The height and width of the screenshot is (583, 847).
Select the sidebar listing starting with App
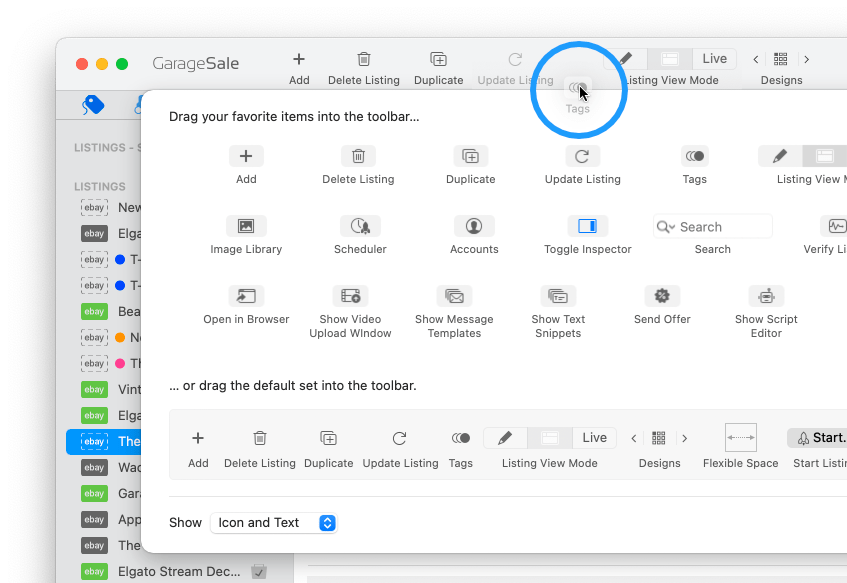coord(103,519)
